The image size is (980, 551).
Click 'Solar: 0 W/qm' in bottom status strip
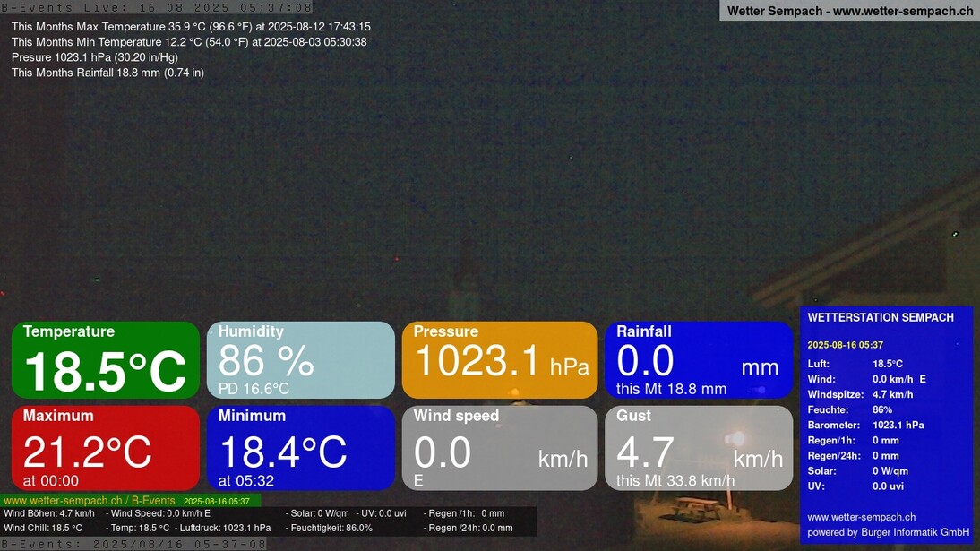pos(320,513)
